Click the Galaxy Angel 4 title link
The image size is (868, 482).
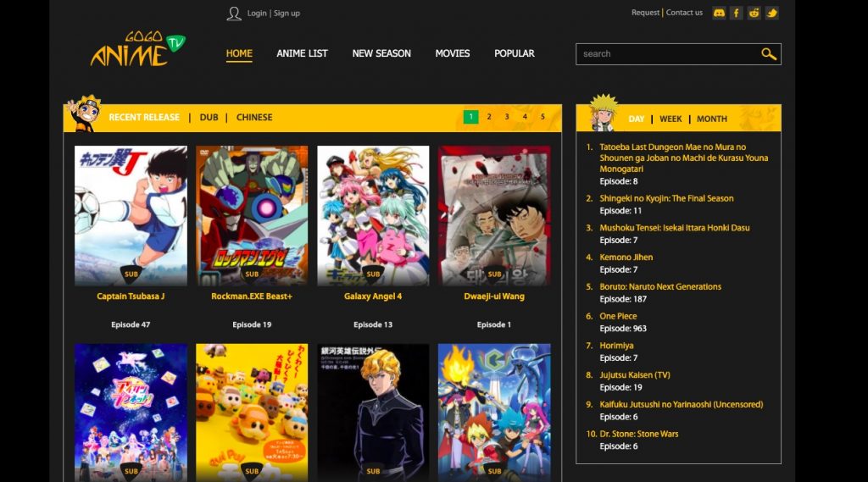pos(373,296)
